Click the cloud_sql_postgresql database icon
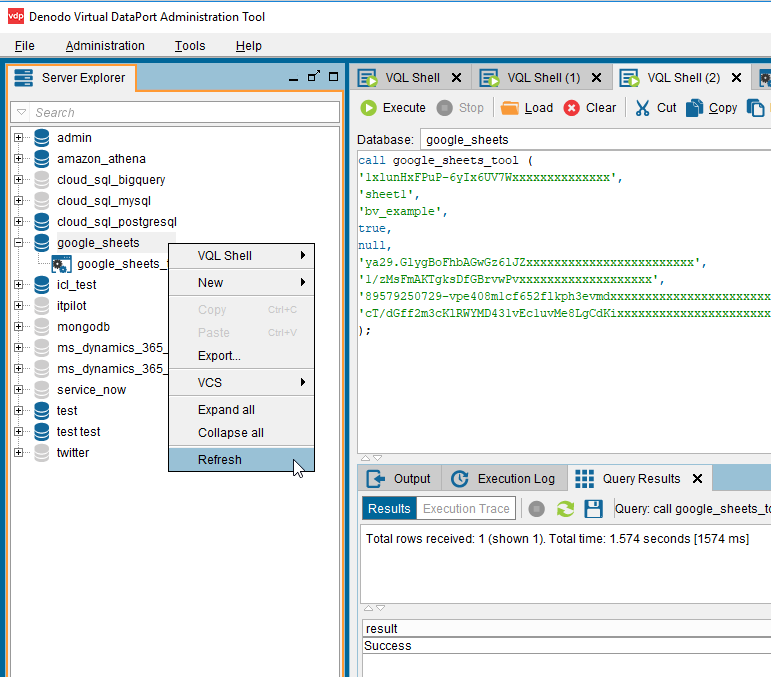771x677 pixels. click(42, 222)
